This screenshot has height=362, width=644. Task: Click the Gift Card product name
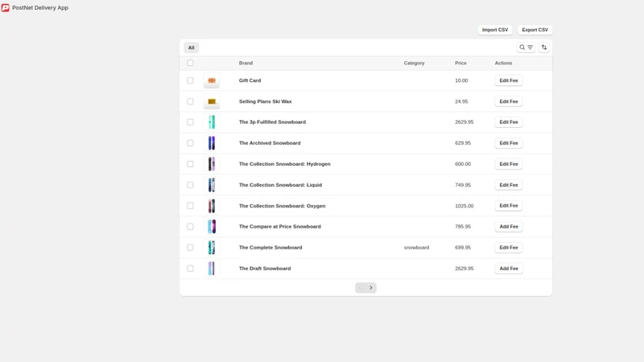pyautogui.click(x=250, y=80)
